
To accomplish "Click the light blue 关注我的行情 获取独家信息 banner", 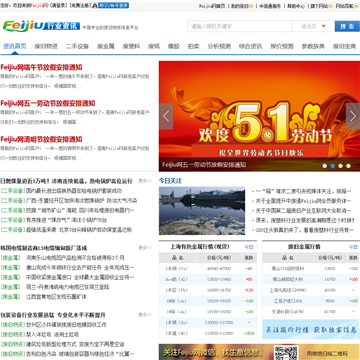I will 311,329.
